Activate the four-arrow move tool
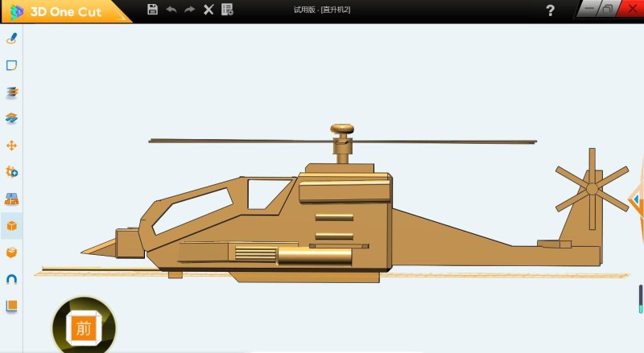644x353 pixels. pyautogui.click(x=11, y=146)
